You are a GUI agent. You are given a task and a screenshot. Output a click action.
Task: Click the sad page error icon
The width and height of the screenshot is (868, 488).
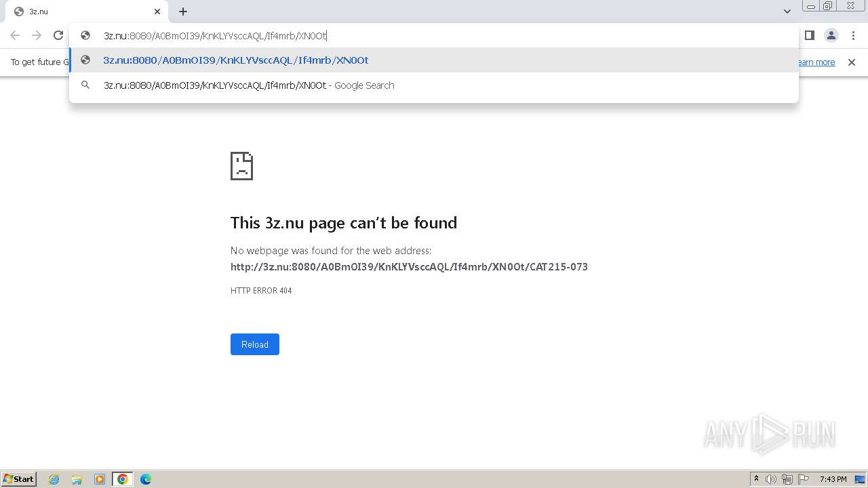click(242, 166)
